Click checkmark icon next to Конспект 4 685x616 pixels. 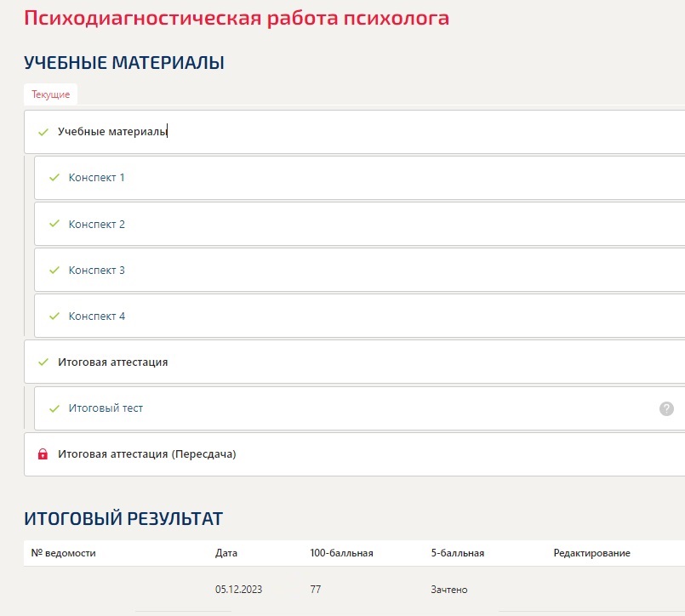(54, 316)
